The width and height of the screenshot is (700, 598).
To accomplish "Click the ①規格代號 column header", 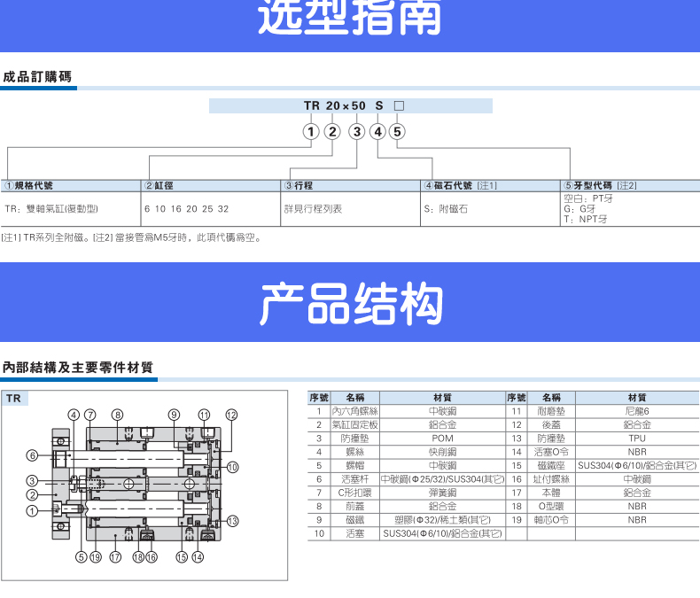I will click(31, 186).
